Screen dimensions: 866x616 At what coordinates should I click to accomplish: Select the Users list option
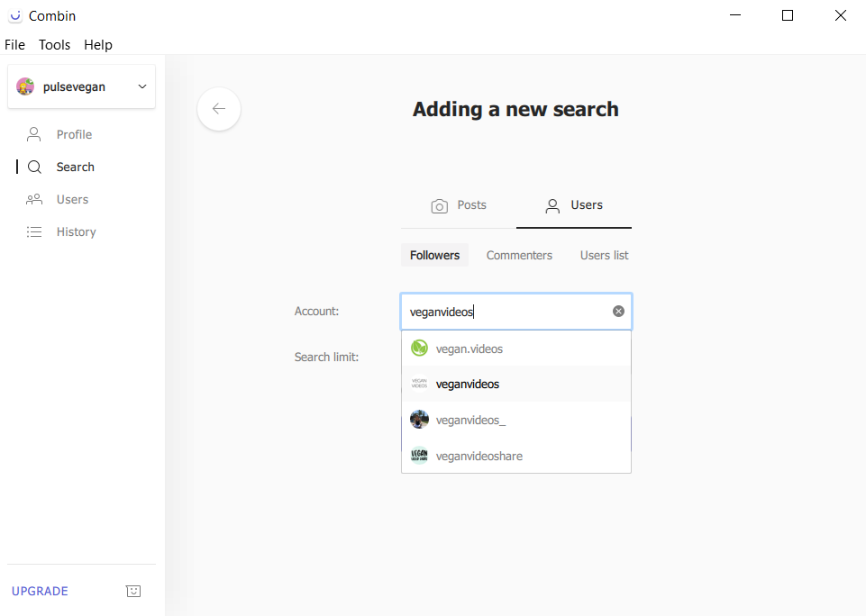(x=604, y=255)
